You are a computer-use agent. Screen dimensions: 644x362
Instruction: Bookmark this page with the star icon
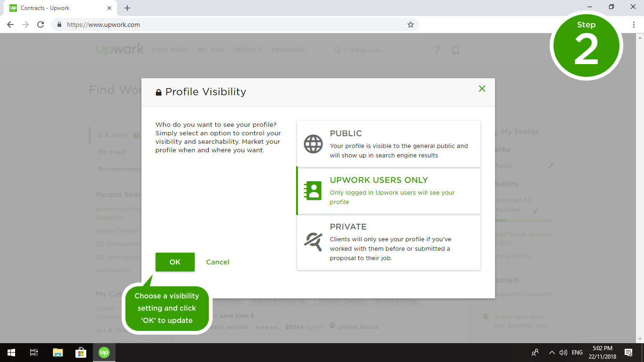[411, 25]
